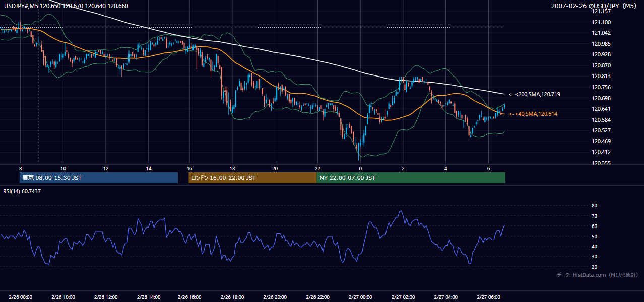Click the 2/27 06:00 date label
The height and width of the screenshot is (302, 644).
coord(488,297)
